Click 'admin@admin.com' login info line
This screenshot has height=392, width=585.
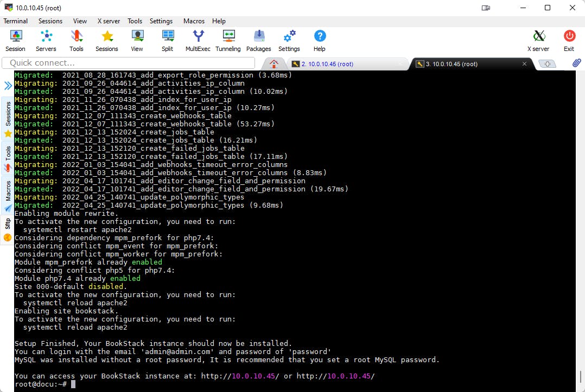pyautogui.click(x=173, y=352)
